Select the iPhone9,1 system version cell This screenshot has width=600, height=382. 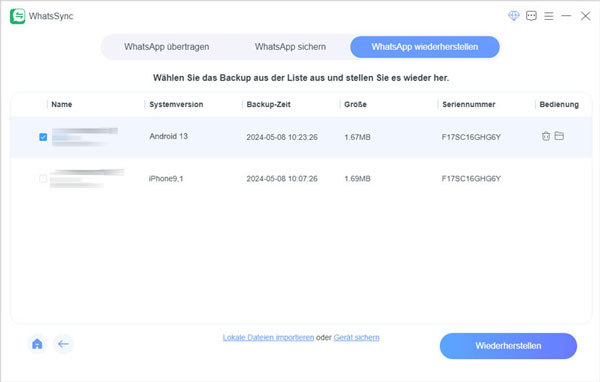tap(166, 178)
